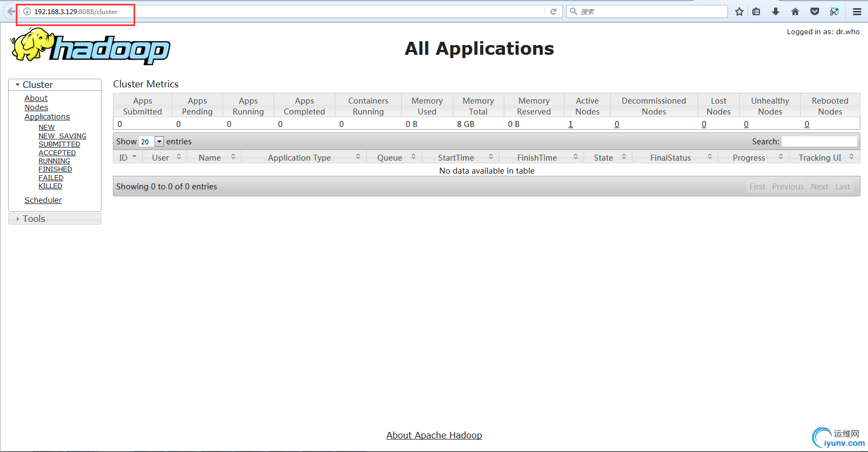Filter applications by NEW_SAVING state
The height and width of the screenshot is (452, 868).
pos(62,136)
